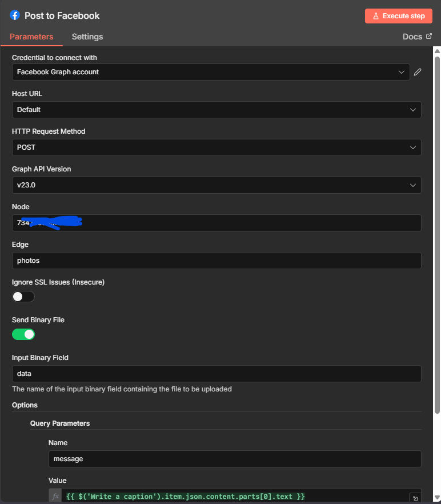Image resolution: width=441 pixels, height=504 pixels.
Task: Enable the Ignore SSL Issues toggle
Action: (23, 297)
